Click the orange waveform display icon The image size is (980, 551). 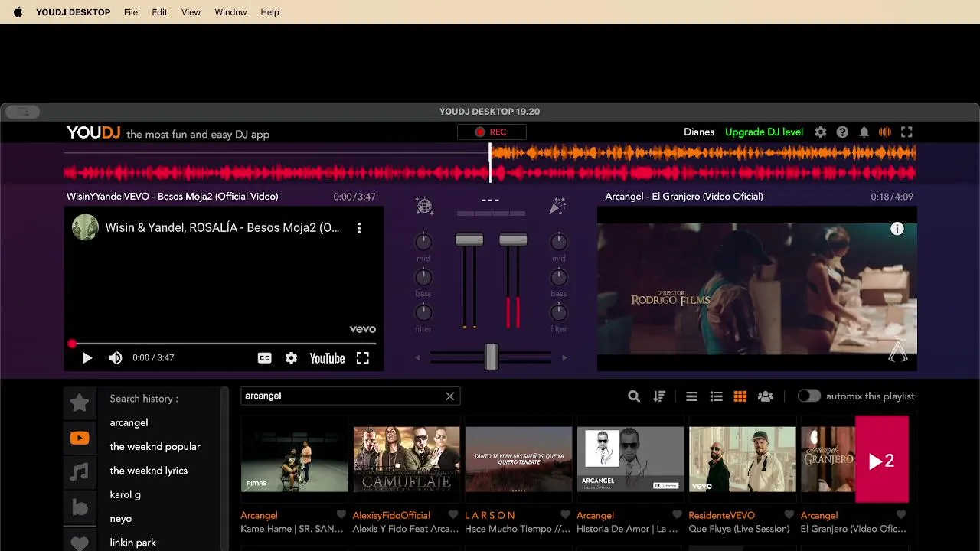[885, 132]
